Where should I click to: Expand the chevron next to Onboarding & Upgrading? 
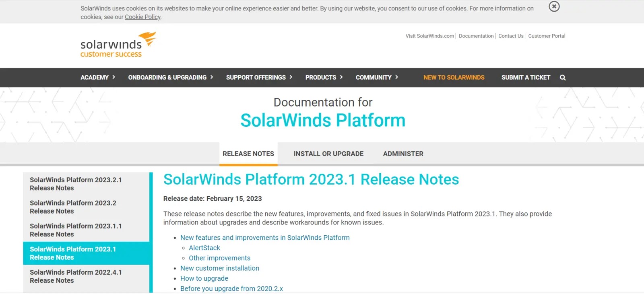[x=212, y=77]
